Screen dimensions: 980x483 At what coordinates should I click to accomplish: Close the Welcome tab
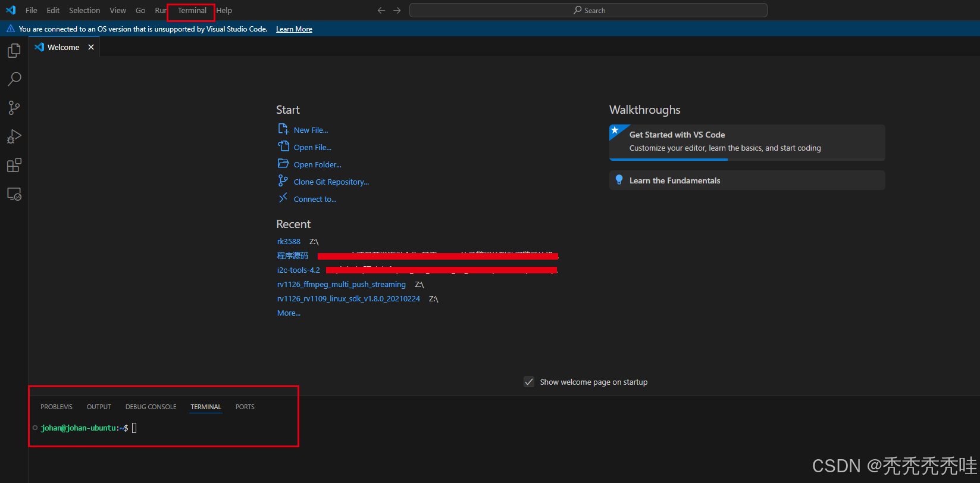pos(91,47)
